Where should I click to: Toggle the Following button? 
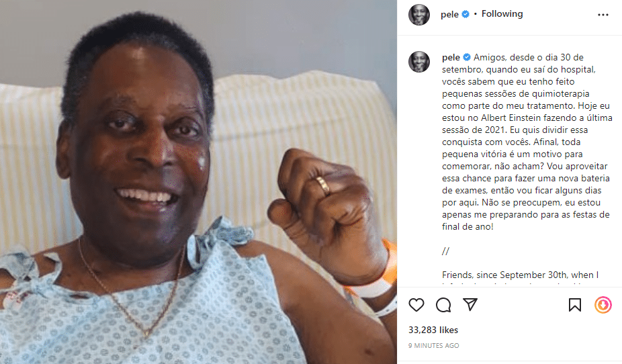(x=502, y=14)
